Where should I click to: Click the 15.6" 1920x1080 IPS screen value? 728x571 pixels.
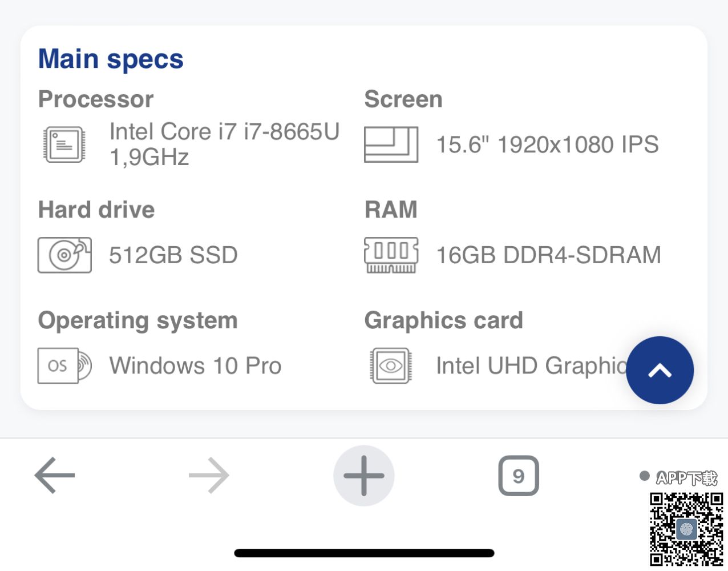[x=547, y=144]
